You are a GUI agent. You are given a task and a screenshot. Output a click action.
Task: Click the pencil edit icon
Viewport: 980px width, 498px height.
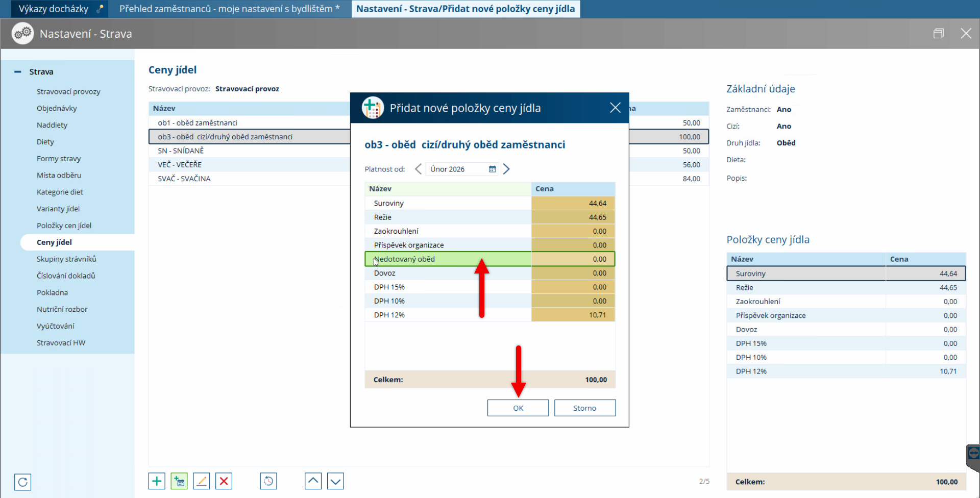(202, 481)
